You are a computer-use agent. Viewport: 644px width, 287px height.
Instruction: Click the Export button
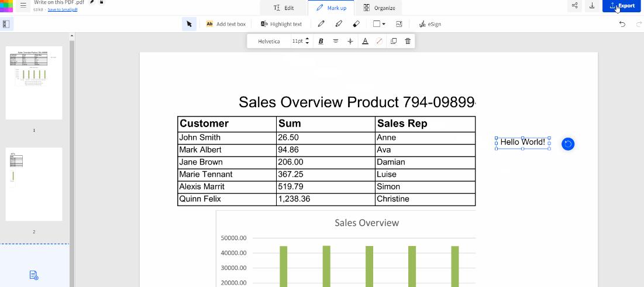coord(622,6)
